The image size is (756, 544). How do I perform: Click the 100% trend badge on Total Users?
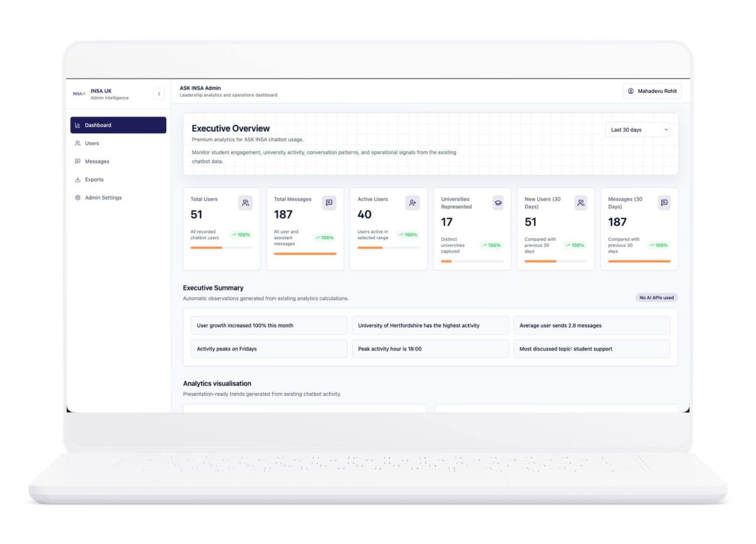241,235
